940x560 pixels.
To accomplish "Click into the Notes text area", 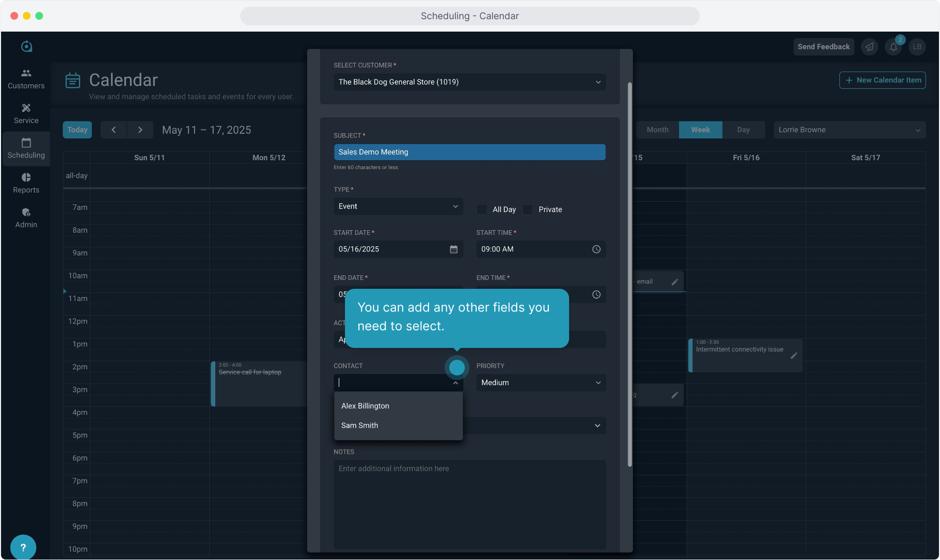I will pyautogui.click(x=469, y=503).
